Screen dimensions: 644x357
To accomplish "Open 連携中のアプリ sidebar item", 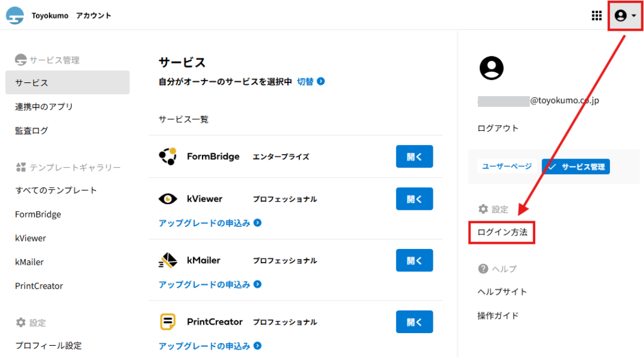I will tap(44, 107).
